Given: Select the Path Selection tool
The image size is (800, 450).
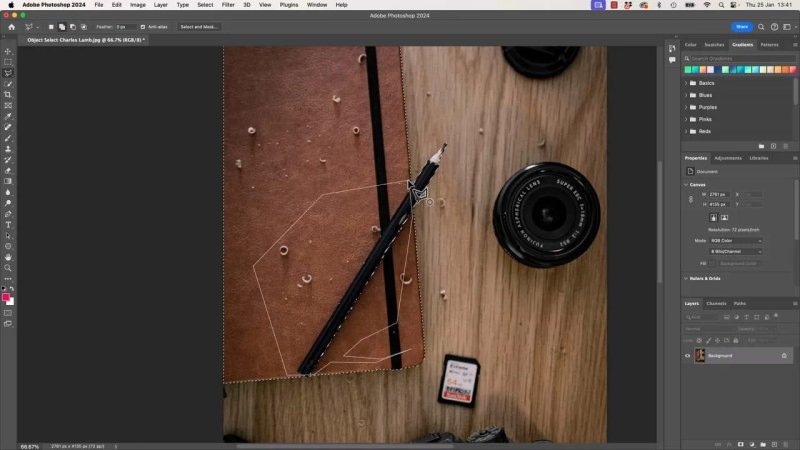Looking at the screenshot, I should click(8, 236).
